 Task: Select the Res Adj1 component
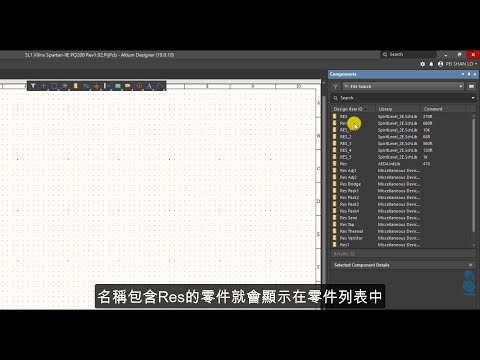[x=402, y=170]
